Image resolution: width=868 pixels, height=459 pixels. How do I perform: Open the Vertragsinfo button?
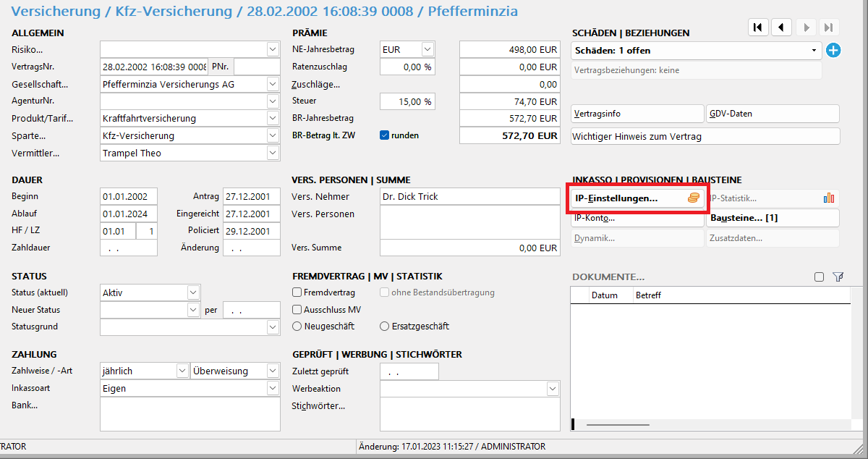pyautogui.click(x=637, y=114)
